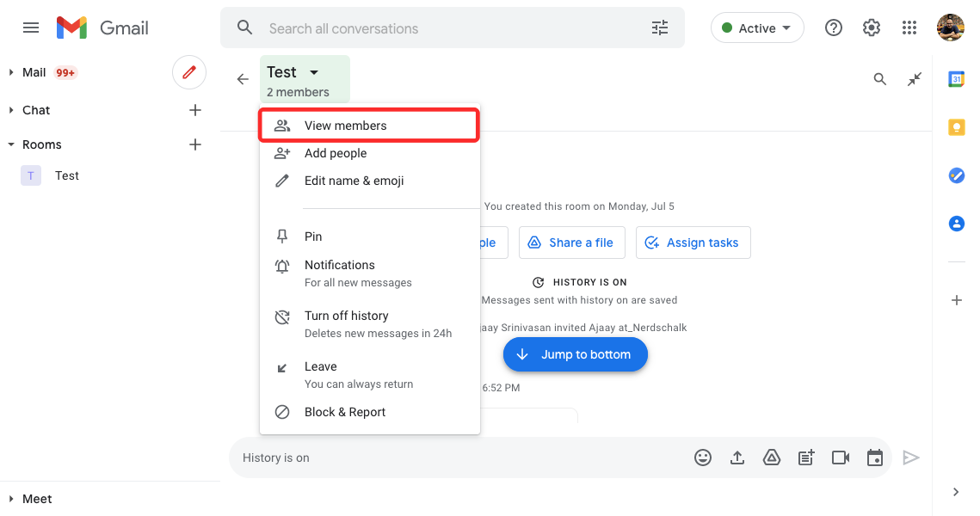Click the upload file icon
The height and width of the screenshot is (516, 980).
pyautogui.click(x=737, y=458)
